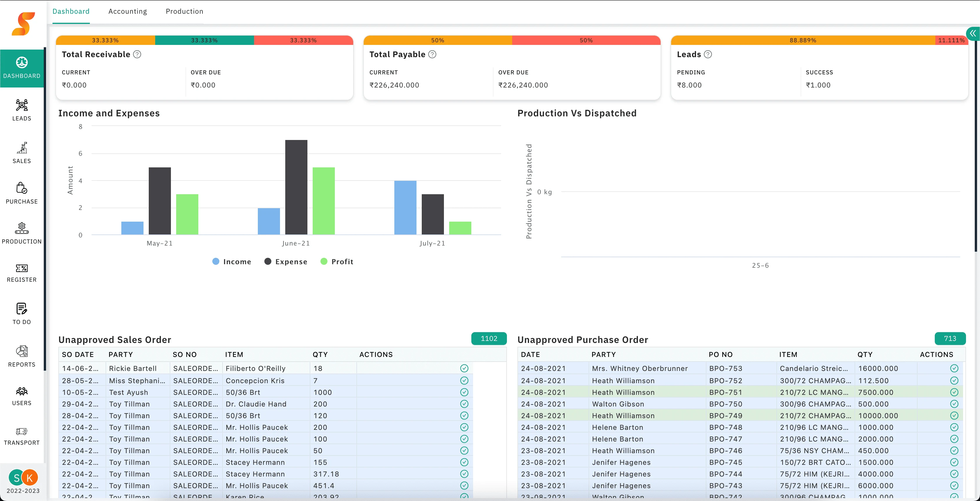Open the To Do list icon
The image size is (980, 501).
[22, 309]
